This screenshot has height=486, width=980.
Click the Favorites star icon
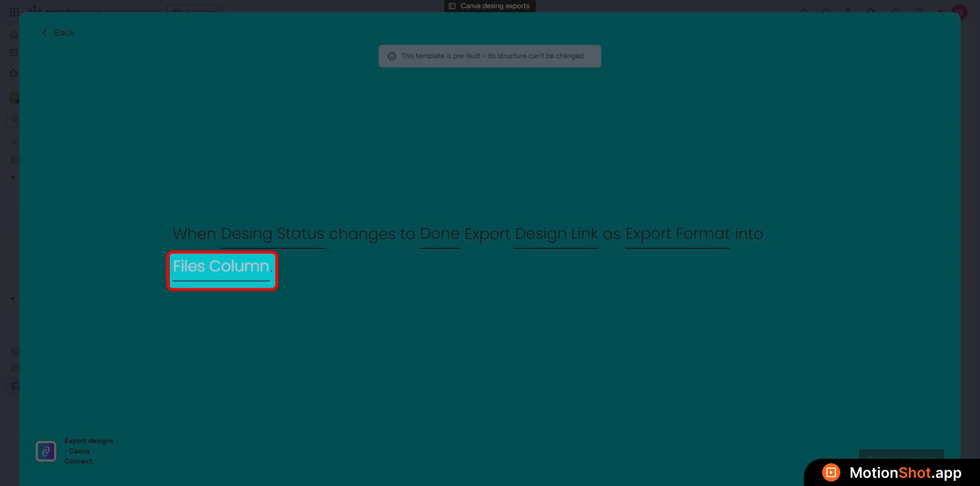coord(14,73)
